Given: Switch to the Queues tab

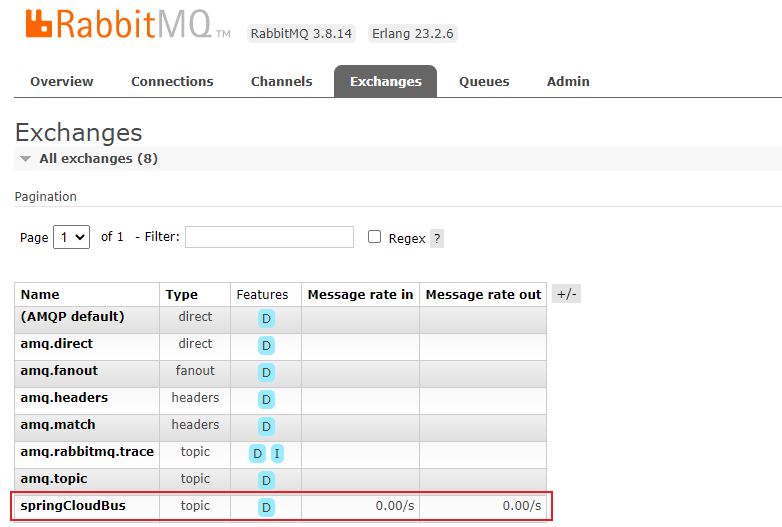Looking at the screenshot, I should [484, 81].
